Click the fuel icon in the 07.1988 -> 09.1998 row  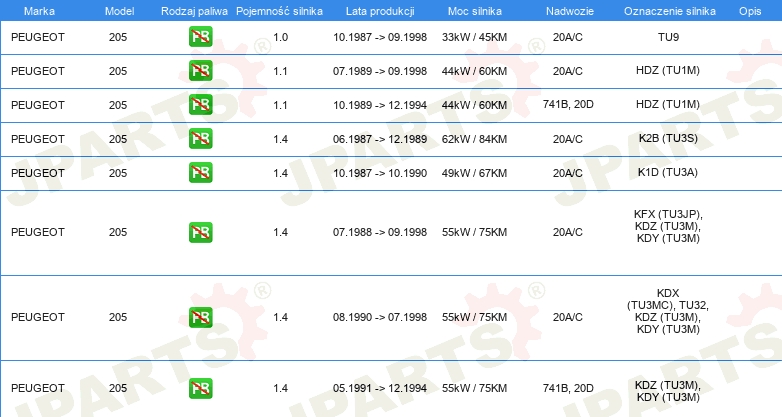[x=200, y=232]
